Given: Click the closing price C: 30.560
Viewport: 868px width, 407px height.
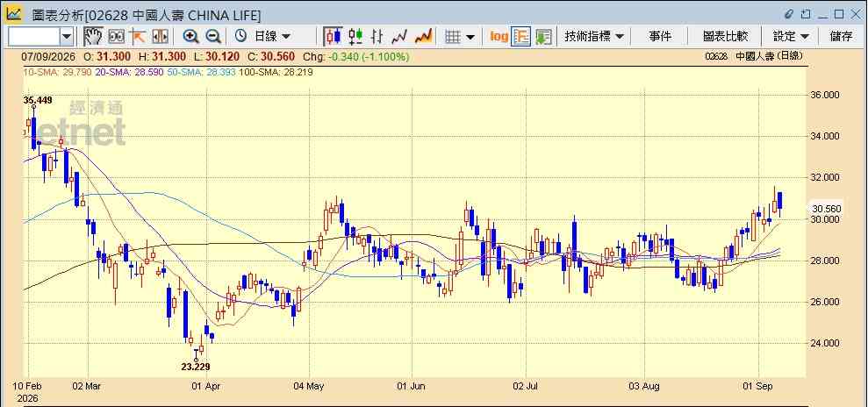Looking at the screenshot, I should [271, 56].
